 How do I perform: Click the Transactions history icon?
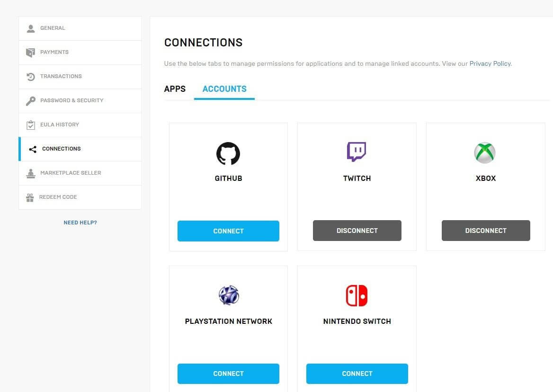click(31, 77)
